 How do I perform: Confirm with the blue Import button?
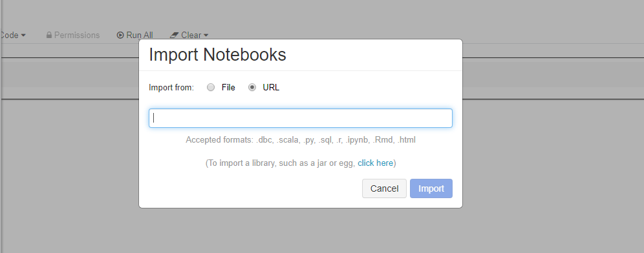(431, 188)
